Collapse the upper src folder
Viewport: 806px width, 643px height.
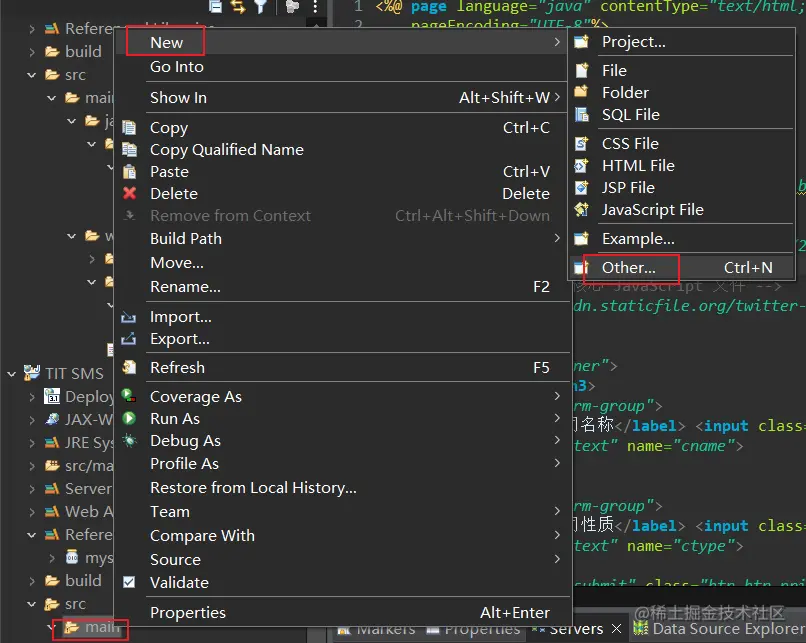click(x=32, y=75)
